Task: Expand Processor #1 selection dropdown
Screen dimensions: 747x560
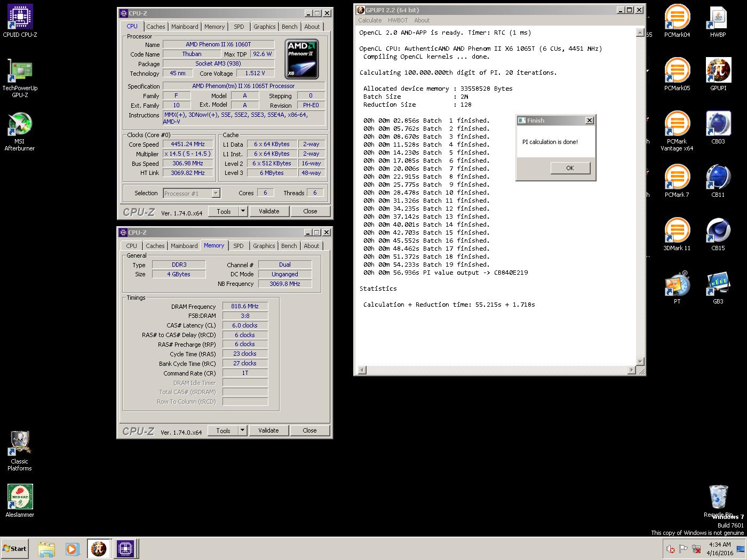Action: coord(216,194)
